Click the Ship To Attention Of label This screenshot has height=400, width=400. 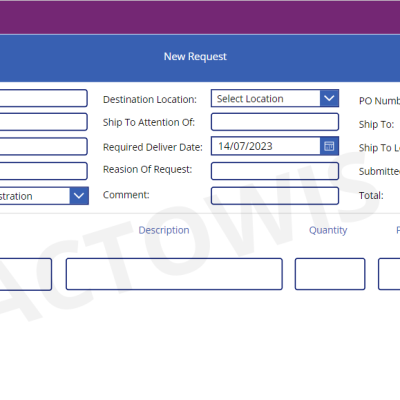tap(149, 122)
